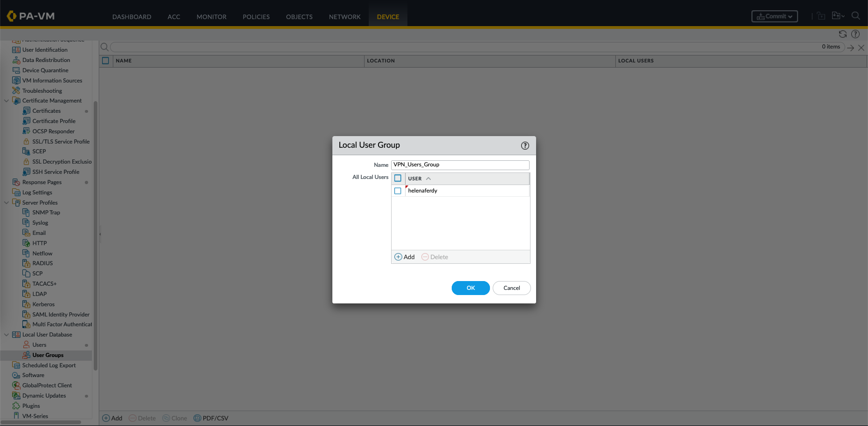Check the helenaferdy user checkbox
This screenshot has width=868, height=426.
click(x=398, y=191)
